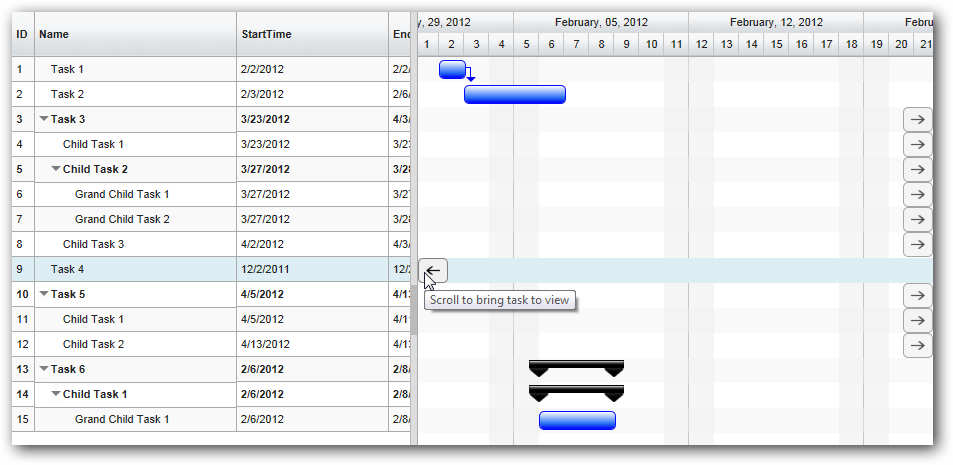
Task: Click right arrow scroll button for Child Task 3 row
Action: (x=917, y=245)
